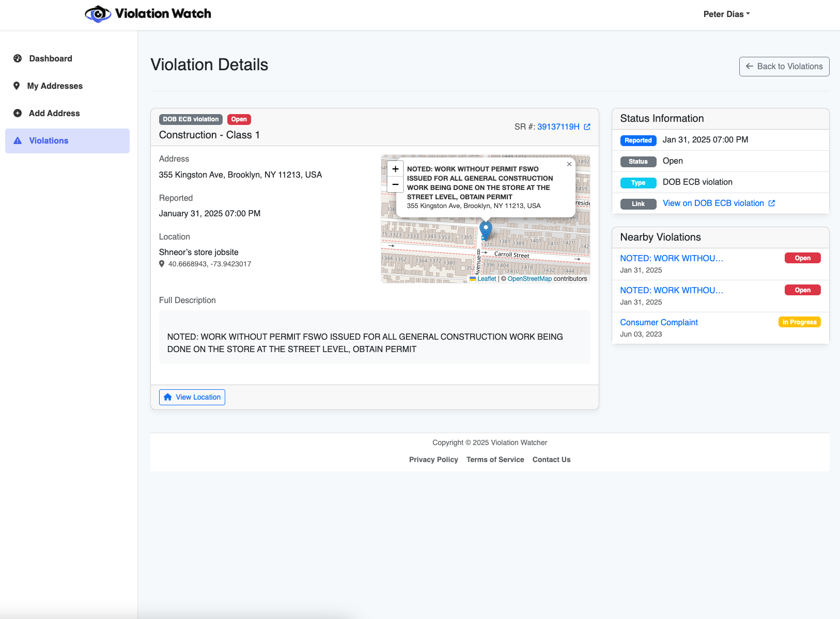
Task: Click the My Addresses pin icon
Action: tap(17, 86)
